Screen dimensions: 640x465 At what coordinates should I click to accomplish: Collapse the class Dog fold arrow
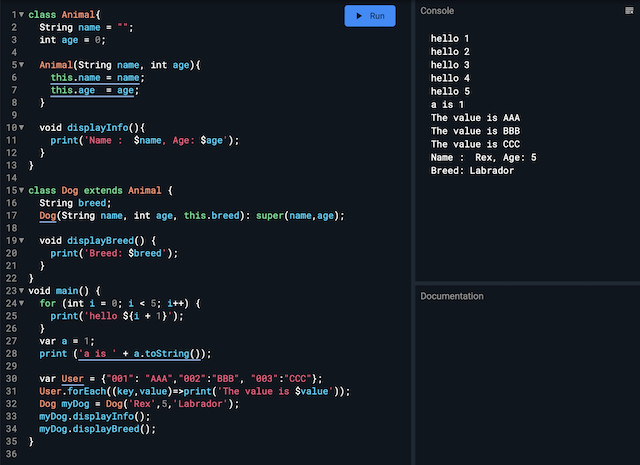(22, 191)
